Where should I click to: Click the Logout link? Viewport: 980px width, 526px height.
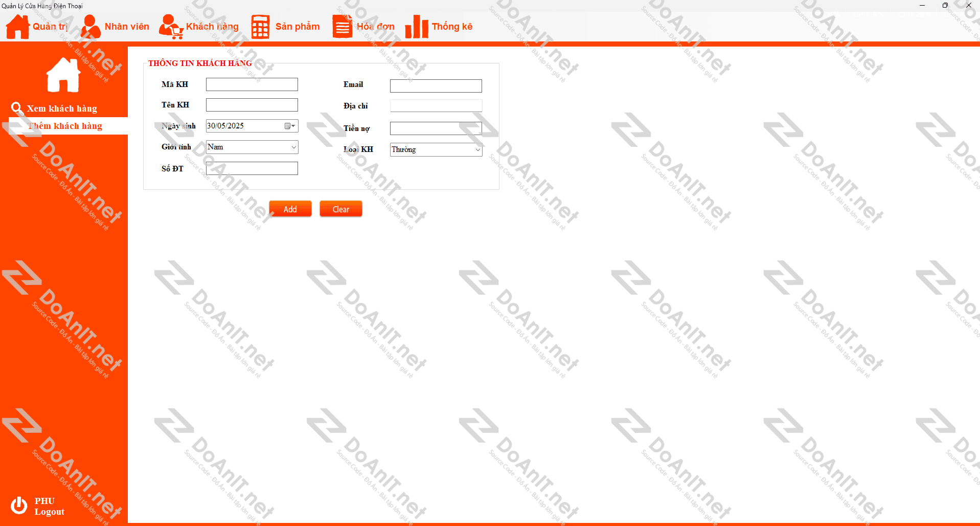click(x=50, y=512)
